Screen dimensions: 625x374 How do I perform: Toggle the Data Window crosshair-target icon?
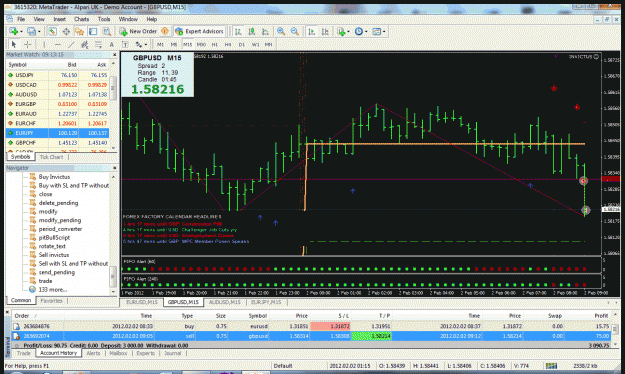pos(66,31)
